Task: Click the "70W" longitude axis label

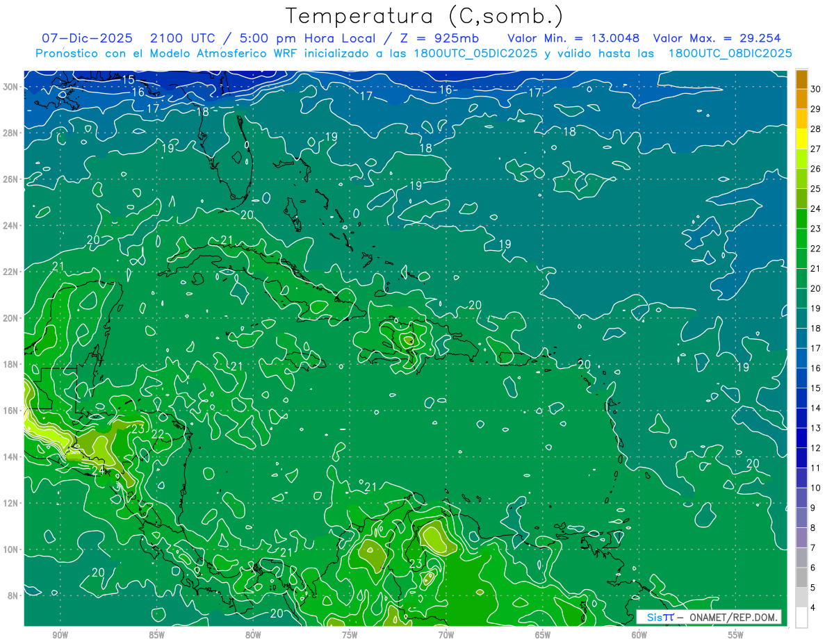Action: (x=446, y=635)
